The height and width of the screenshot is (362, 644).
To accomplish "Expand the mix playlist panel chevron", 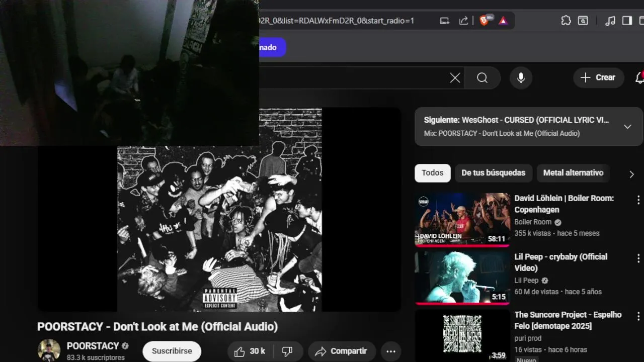I will coord(627,127).
